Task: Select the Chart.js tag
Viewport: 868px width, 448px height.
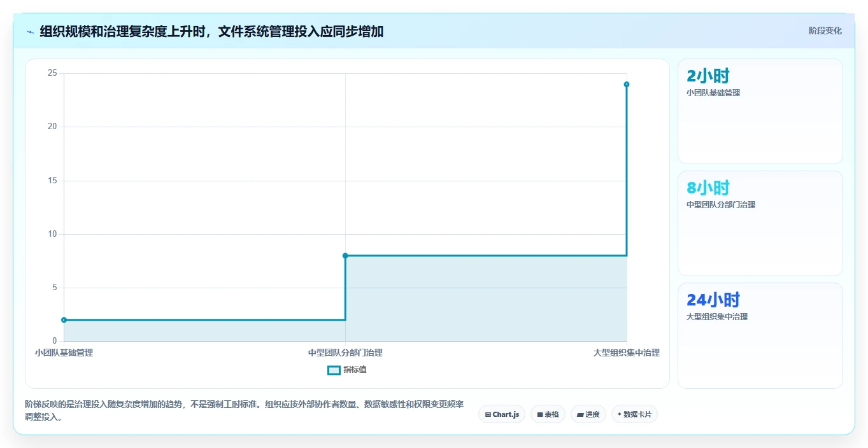Action: (x=502, y=414)
